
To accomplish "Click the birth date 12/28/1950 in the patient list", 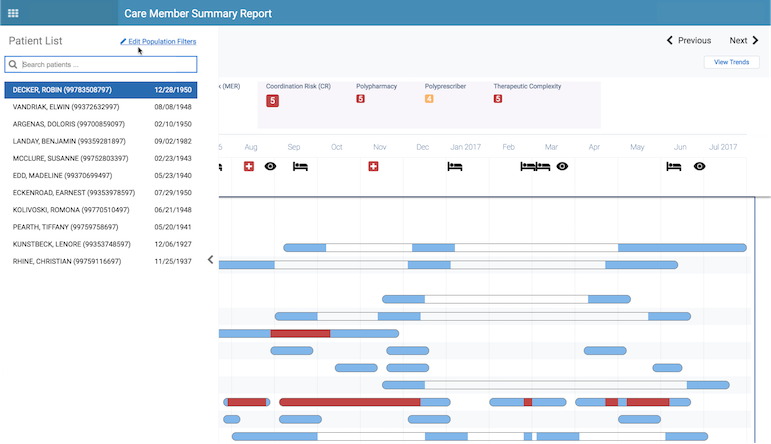I will 173,90.
